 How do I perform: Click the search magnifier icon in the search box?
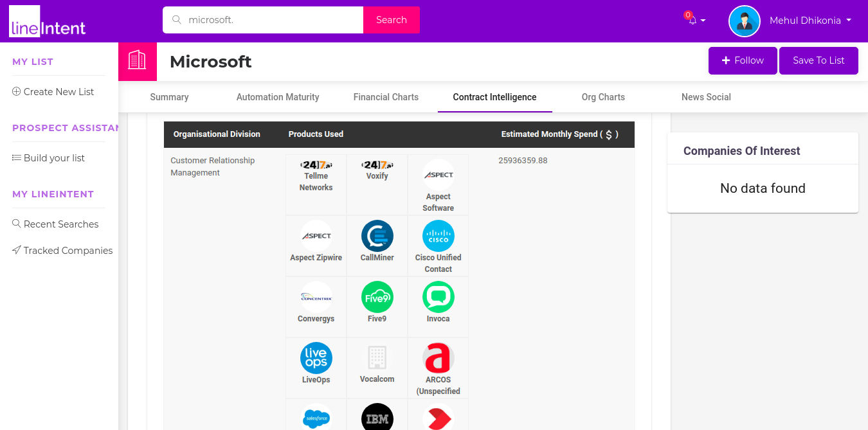tap(177, 20)
